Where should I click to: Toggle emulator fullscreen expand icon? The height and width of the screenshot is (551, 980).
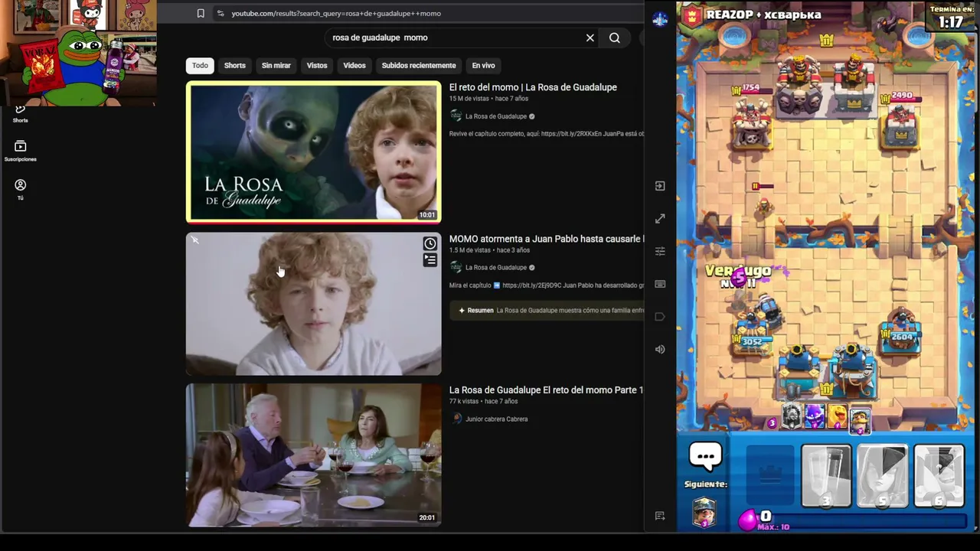pos(660,219)
